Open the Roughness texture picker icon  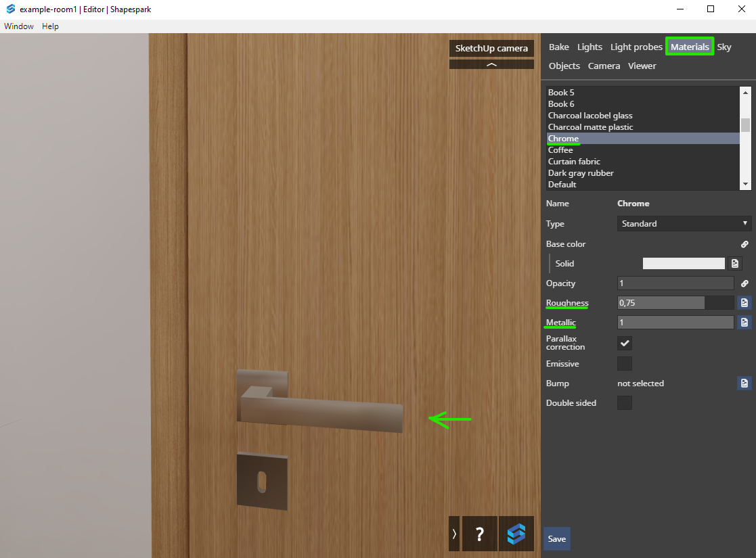click(744, 303)
